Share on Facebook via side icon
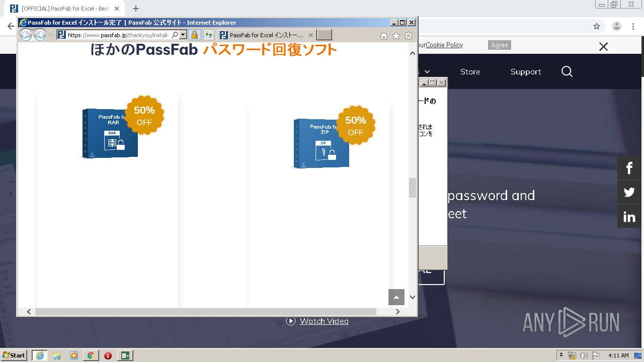Viewport: 644px width, 362px height. [629, 167]
